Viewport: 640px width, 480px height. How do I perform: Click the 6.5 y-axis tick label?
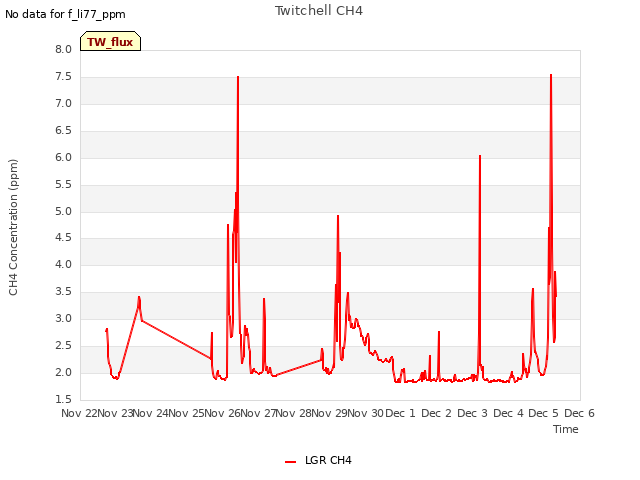point(63,130)
